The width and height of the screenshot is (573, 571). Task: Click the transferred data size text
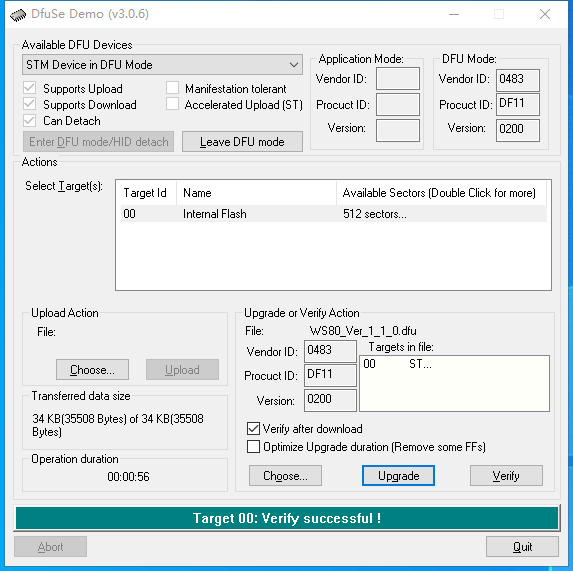(118, 425)
